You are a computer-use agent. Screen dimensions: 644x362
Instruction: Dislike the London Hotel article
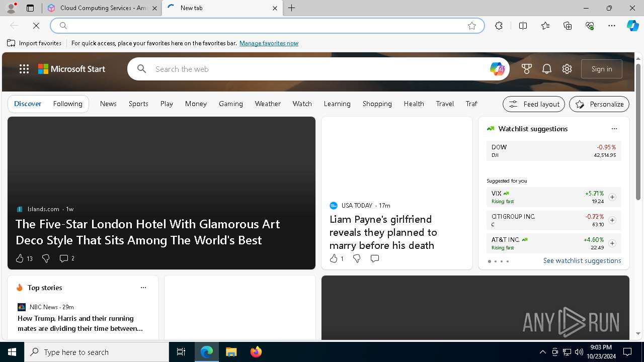click(46, 258)
